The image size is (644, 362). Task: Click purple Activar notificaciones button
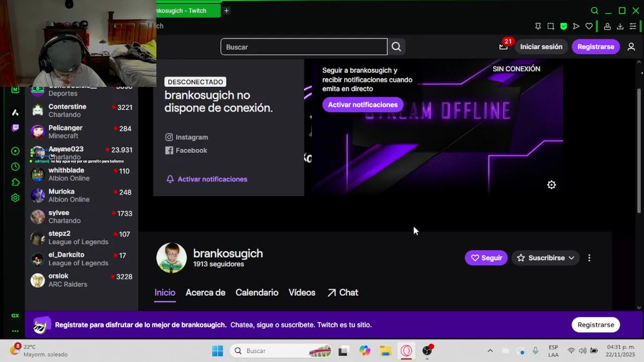pyautogui.click(x=363, y=105)
